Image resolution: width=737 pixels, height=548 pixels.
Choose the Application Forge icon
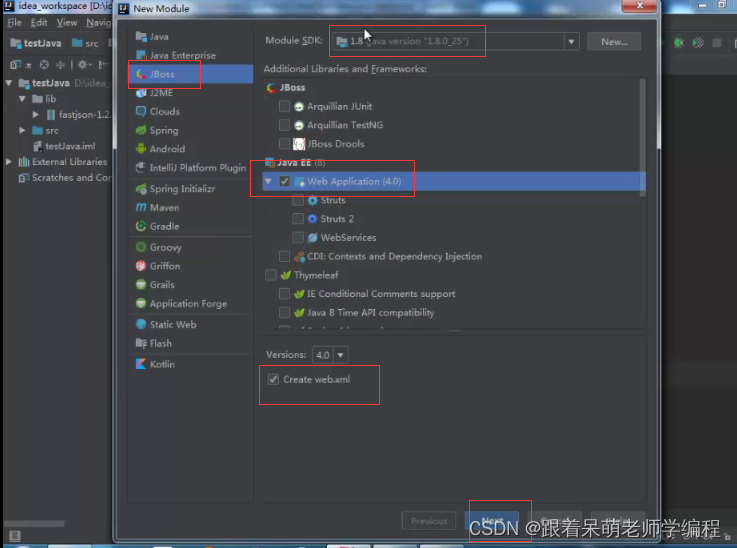coord(141,304)
